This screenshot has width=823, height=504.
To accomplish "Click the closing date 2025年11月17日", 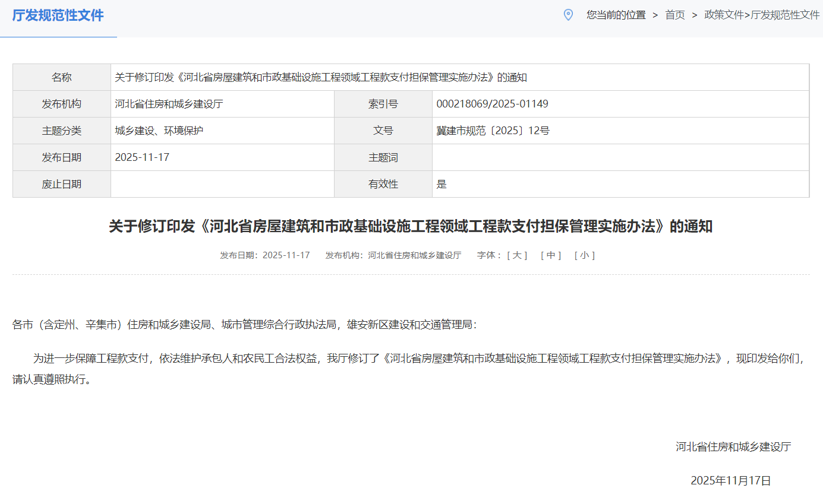I will click(730, 481).
